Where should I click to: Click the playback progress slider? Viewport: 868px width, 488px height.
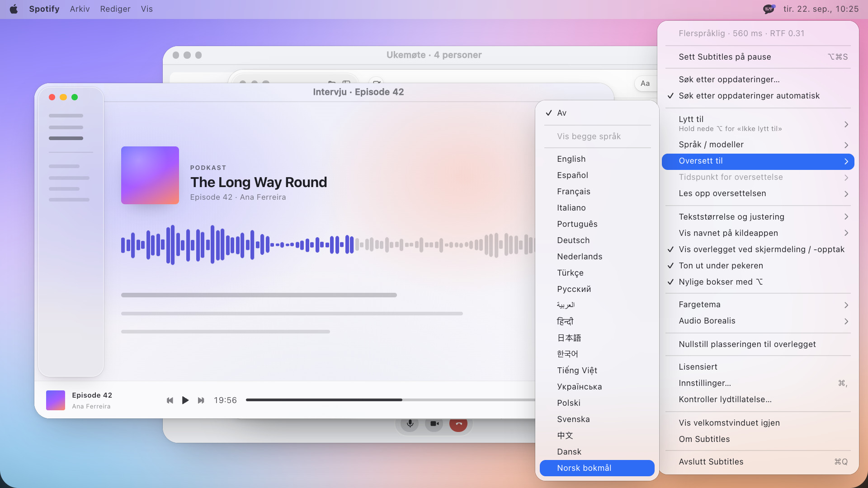tap(391, 400)
